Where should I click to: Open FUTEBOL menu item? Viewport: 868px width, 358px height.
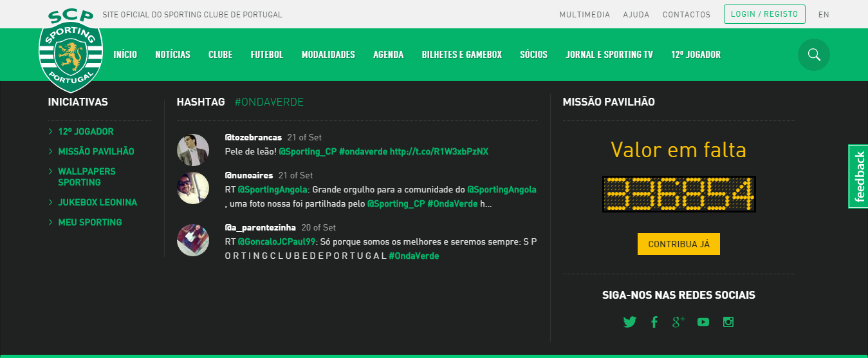click(x=267, y=55)
